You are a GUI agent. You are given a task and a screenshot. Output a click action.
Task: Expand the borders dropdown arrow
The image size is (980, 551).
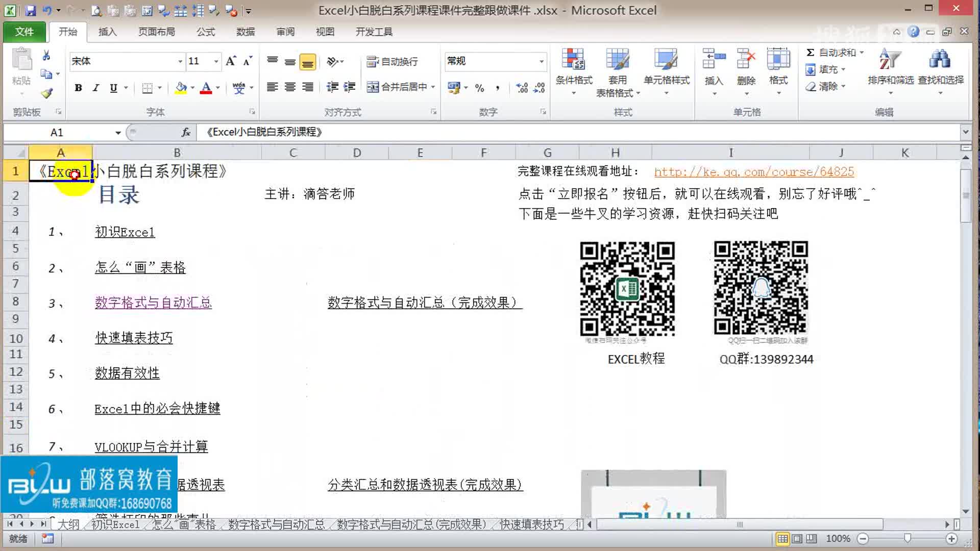[160, 88]
